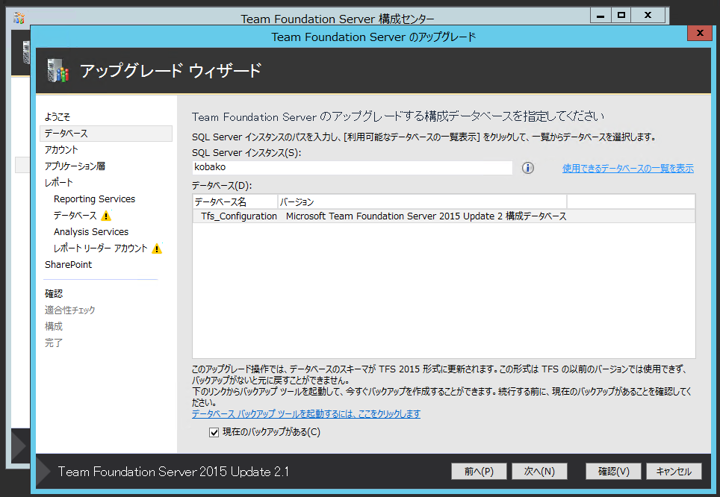Click the 完了 step in sidebar
Screen dimensions: 720x497
point(54,343)
